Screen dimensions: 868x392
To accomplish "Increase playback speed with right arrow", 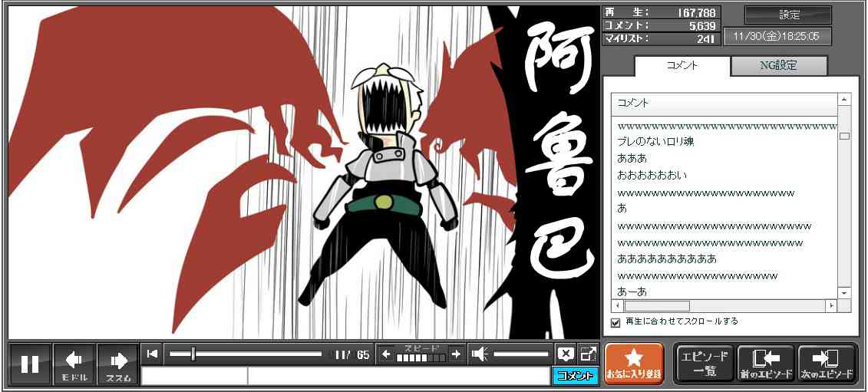I will pos(456,354).
